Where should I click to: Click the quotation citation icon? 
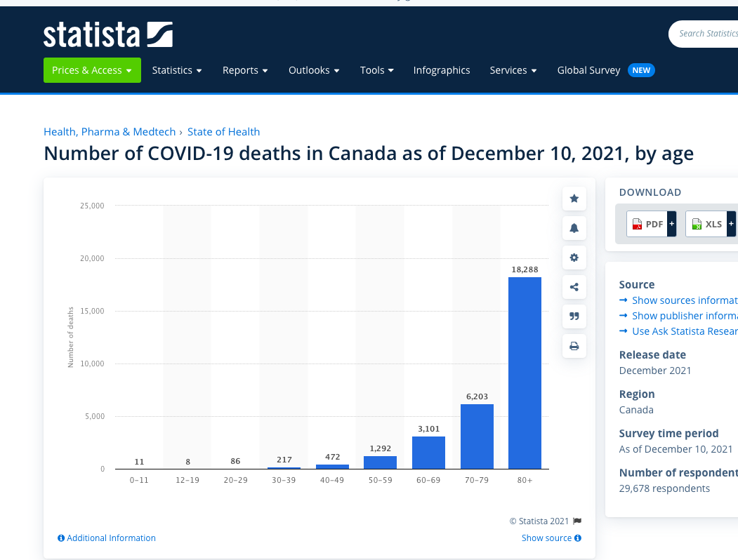574,316
